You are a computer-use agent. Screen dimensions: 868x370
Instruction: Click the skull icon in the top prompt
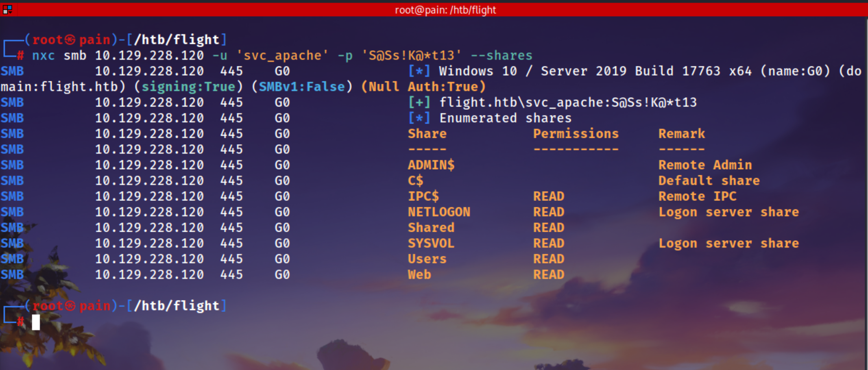pos(70,40)
